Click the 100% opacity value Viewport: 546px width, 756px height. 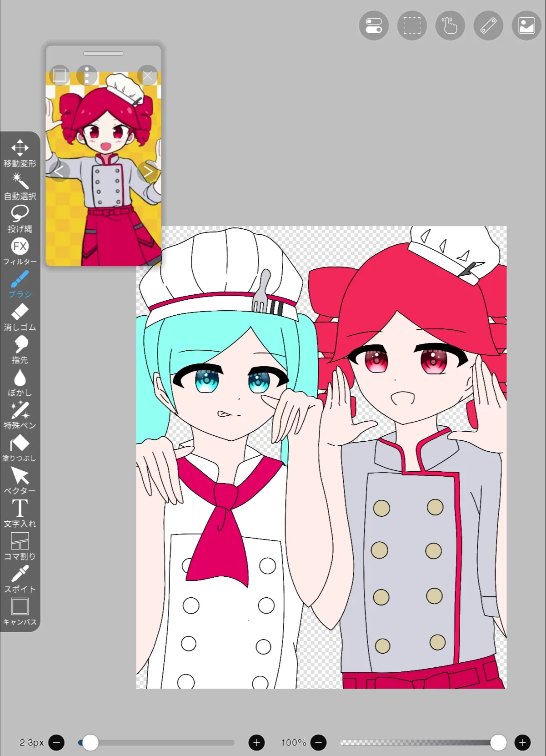pos(294,743)
